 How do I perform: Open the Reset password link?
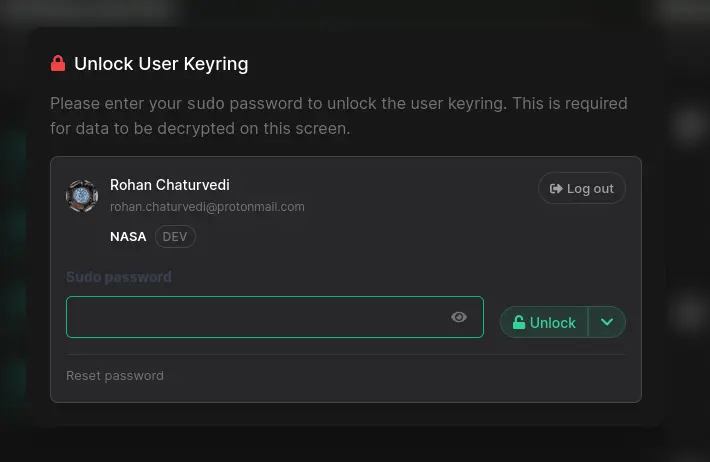coord(115,376)
